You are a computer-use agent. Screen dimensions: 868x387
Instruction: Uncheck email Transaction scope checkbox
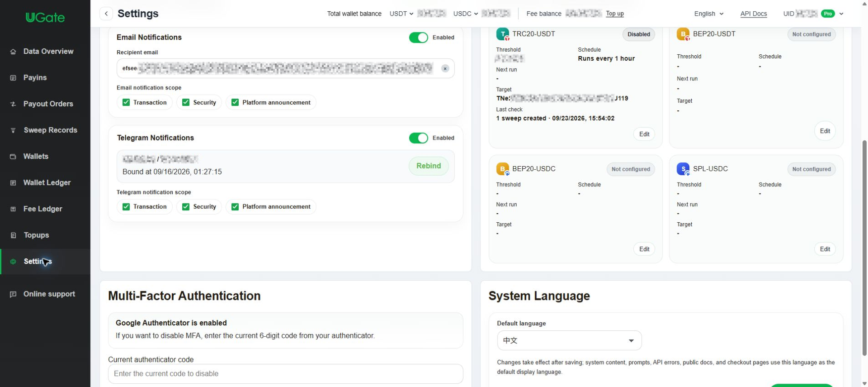click(x=126, y=102)
